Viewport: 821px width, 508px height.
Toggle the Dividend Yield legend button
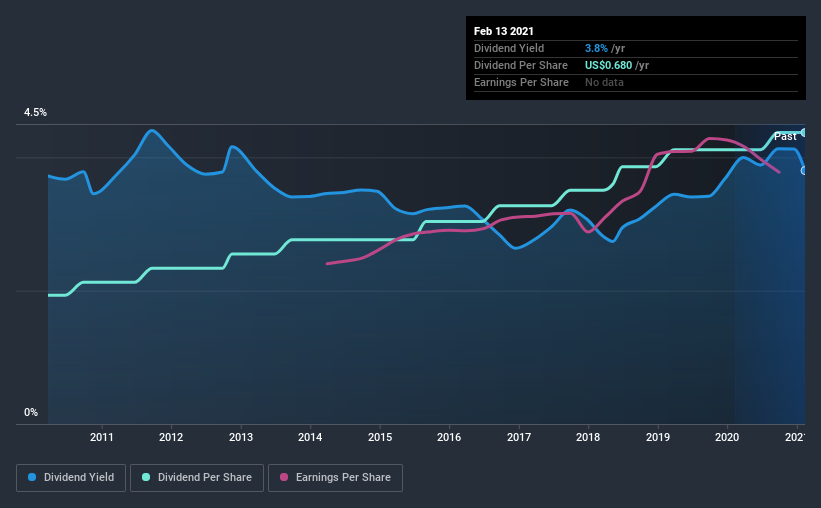[x=71, y=478]
